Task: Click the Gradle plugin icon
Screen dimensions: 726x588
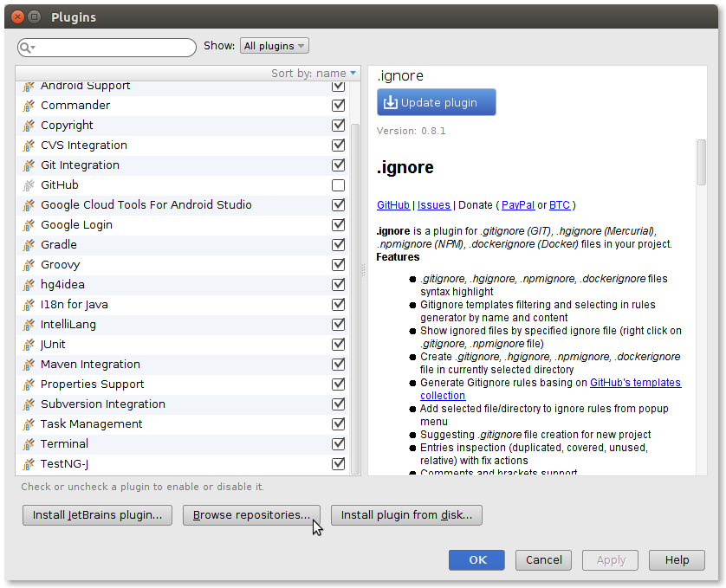Action: (29, 245)
